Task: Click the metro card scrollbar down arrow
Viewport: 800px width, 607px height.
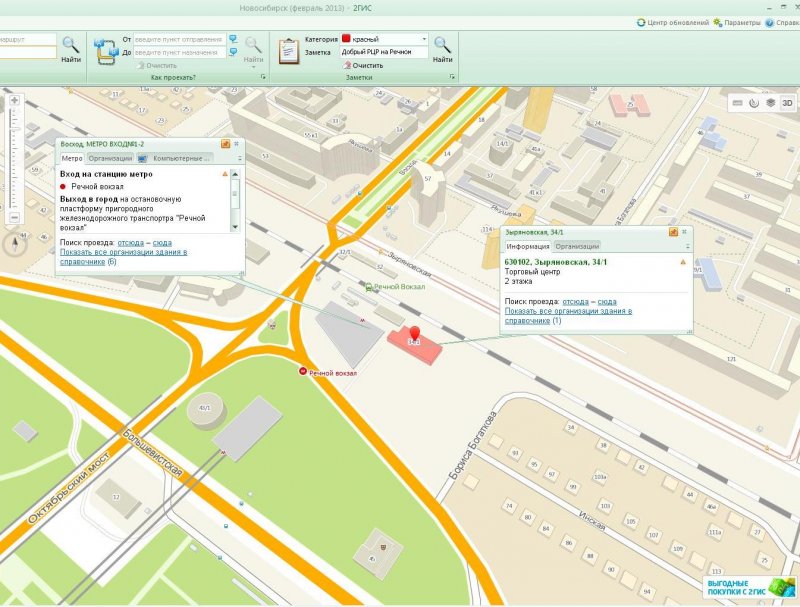Action: tap(235, 227)
